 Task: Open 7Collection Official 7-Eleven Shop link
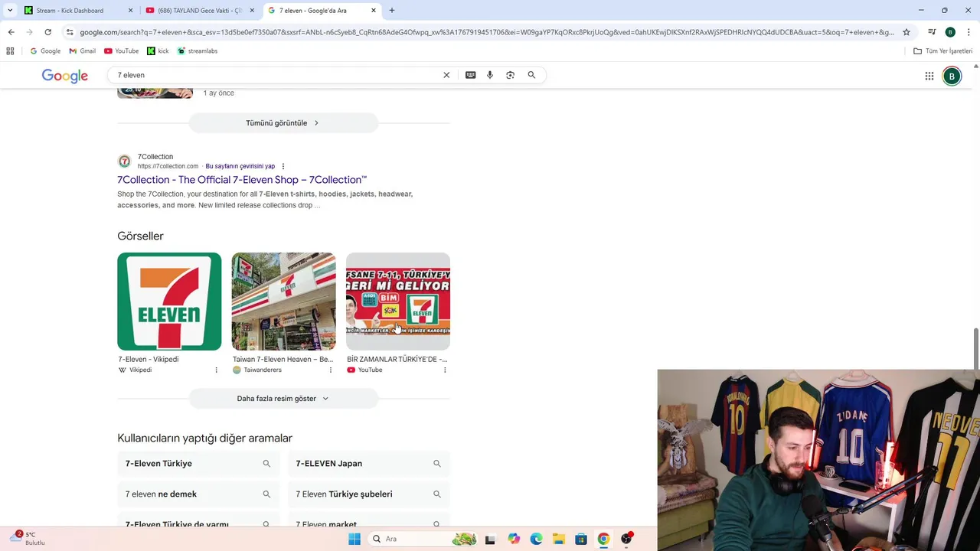point(242,180)
